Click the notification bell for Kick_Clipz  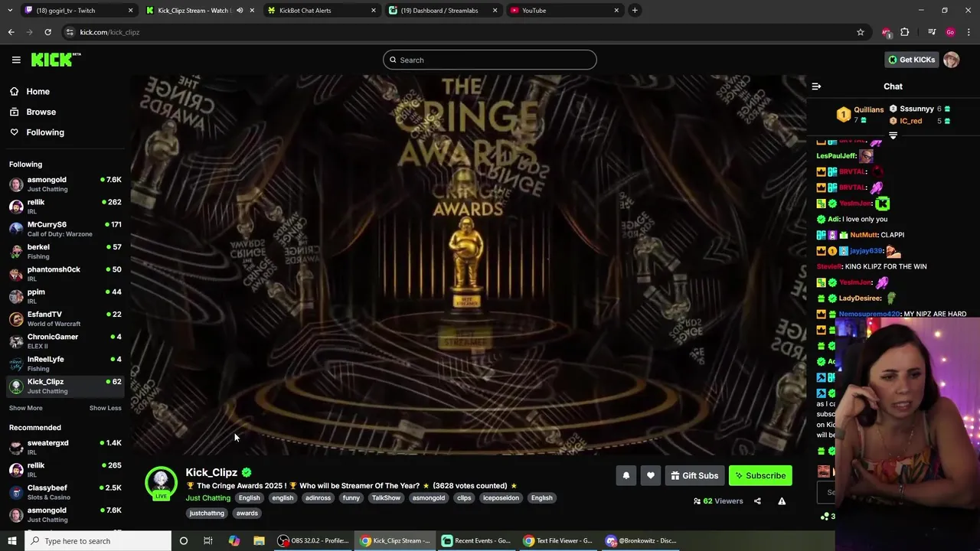626,475
